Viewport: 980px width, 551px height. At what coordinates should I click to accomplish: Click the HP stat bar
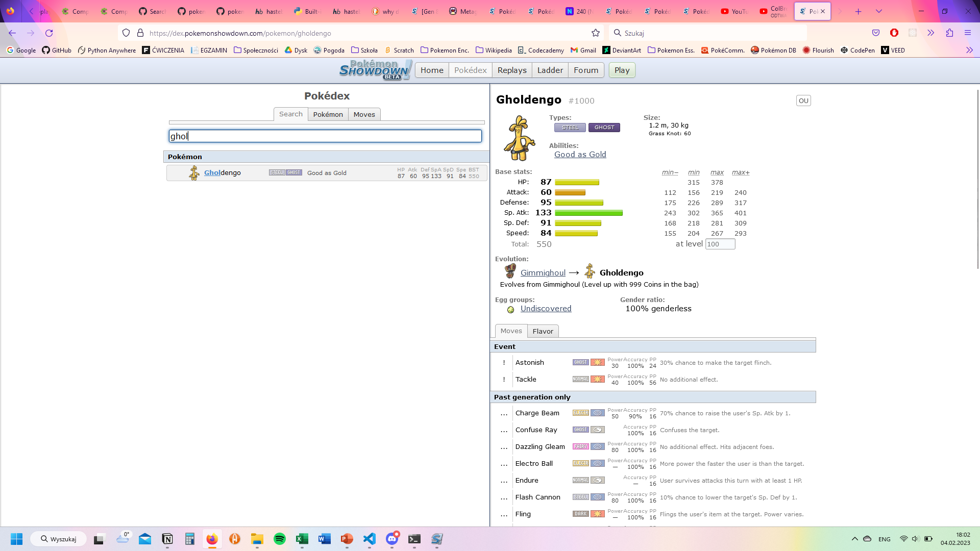pos(577,182)
